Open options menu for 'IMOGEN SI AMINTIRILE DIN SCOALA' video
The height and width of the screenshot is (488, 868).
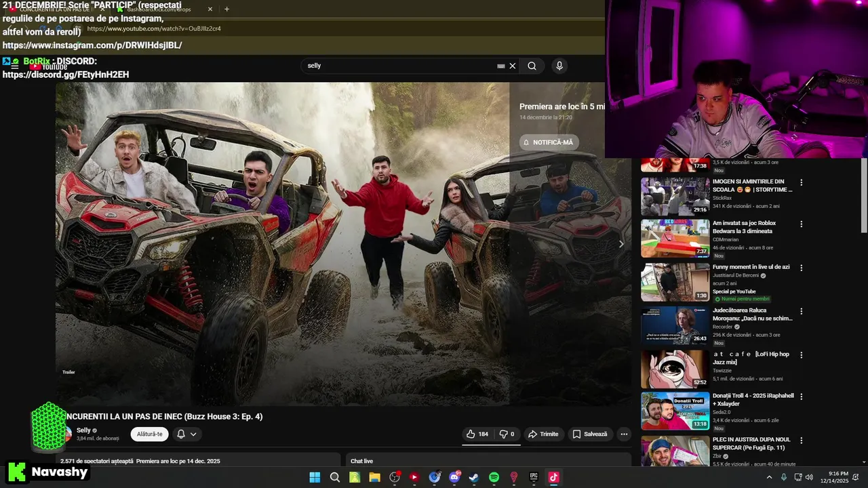pyautogui.click(x=802, y=183)
